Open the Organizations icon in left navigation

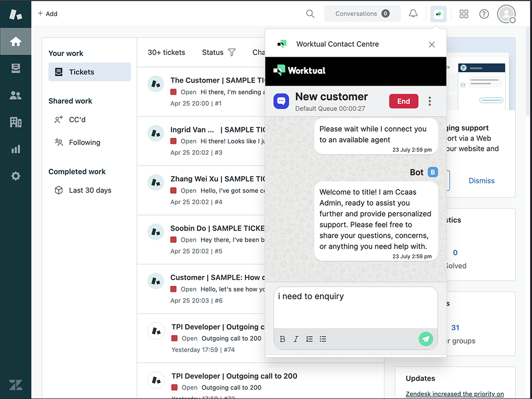(16, 122)
